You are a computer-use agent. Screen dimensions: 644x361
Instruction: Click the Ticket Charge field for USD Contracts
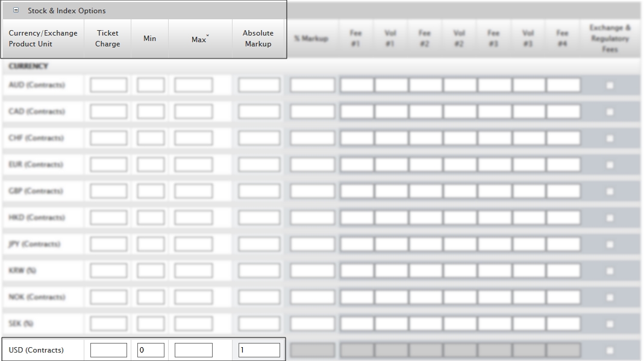[108, 350]
